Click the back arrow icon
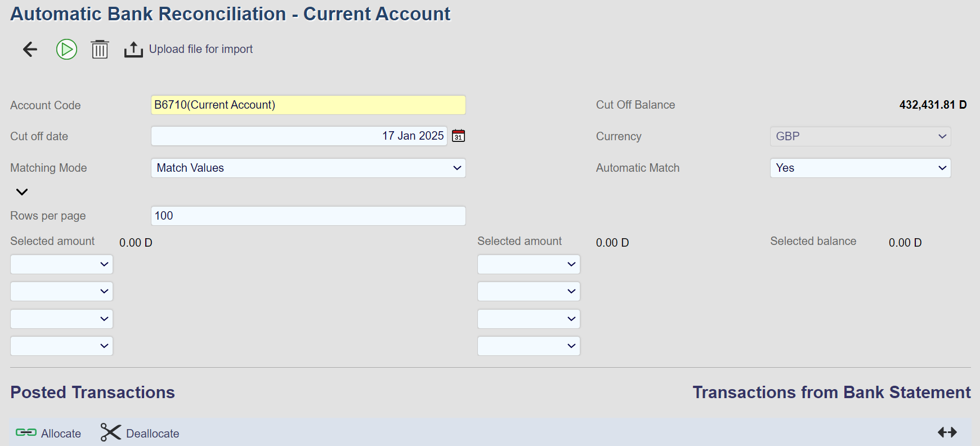This screenshot has height=446, width=980. coord(30,50)
